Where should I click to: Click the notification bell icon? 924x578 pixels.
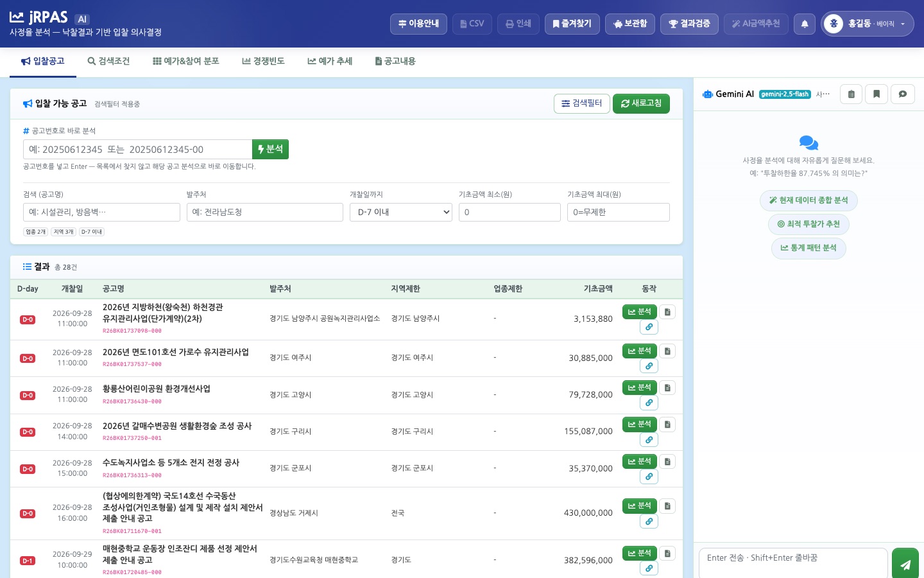[x=804, y=24]
